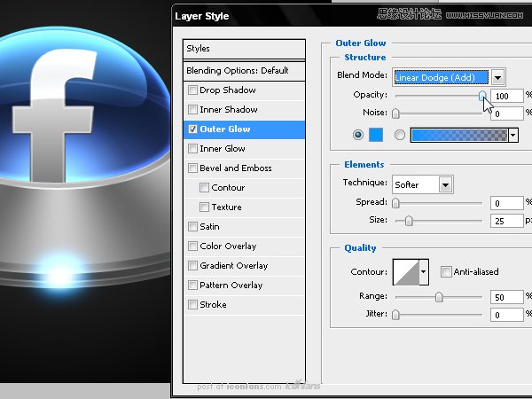Uncheck the Outer Glow effect checkbox
The height and width of the screenshot is (399, 532).
192,129
